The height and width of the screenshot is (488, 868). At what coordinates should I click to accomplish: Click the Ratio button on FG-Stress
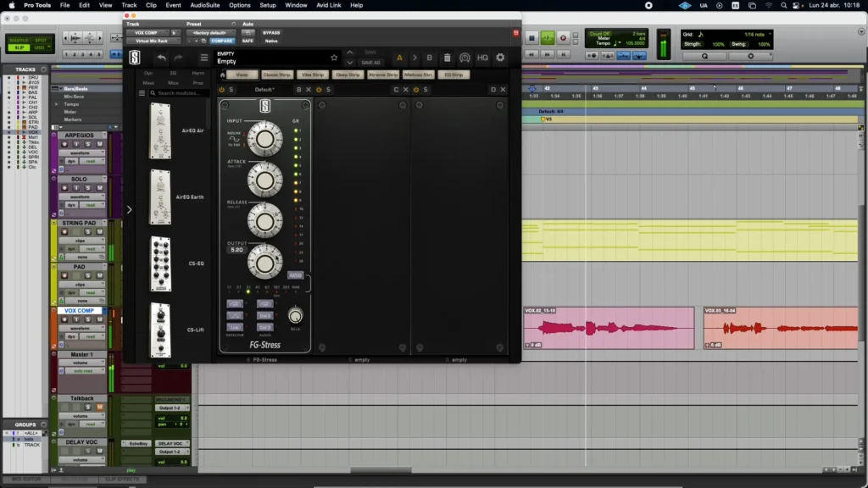point(296,275)
